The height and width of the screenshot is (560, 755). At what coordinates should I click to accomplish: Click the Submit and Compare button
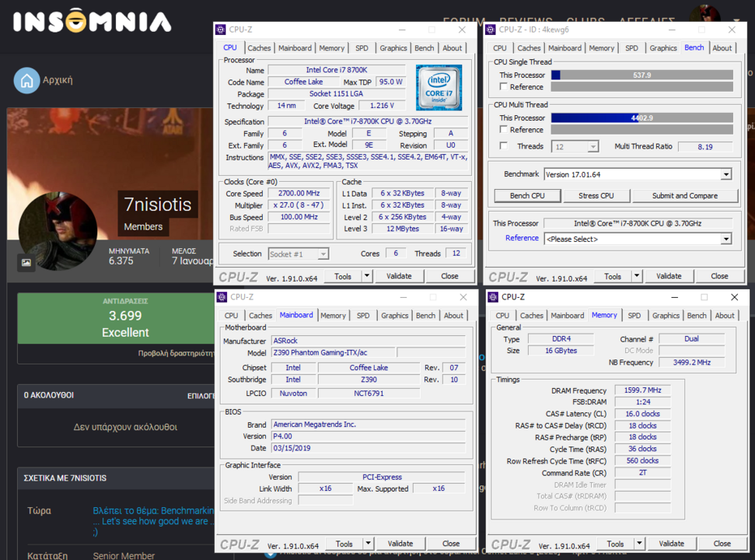click(685, 195)
